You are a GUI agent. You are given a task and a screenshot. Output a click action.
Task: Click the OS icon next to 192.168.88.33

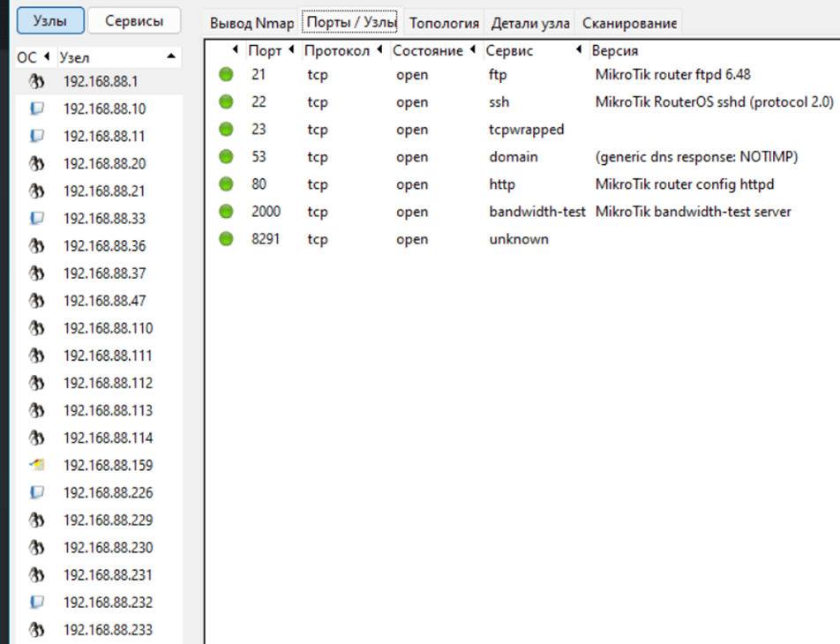pyautogui.click(x=36, y=219)
